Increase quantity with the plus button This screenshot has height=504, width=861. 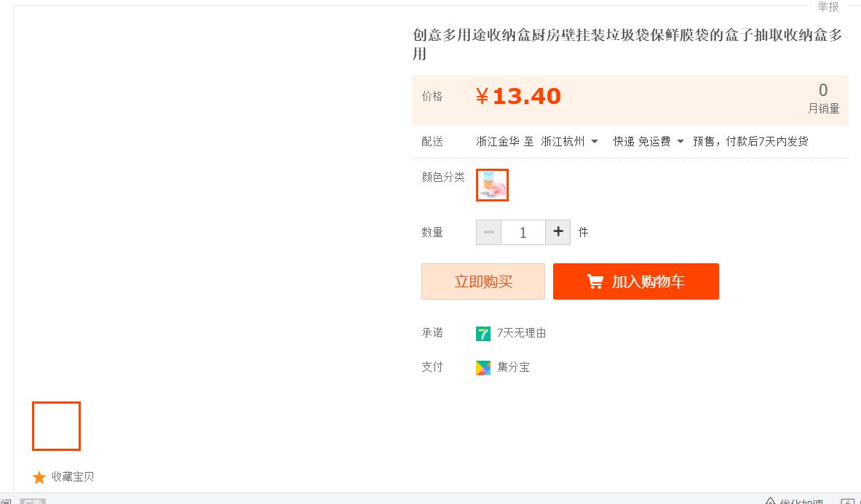[x=558, y=232]
